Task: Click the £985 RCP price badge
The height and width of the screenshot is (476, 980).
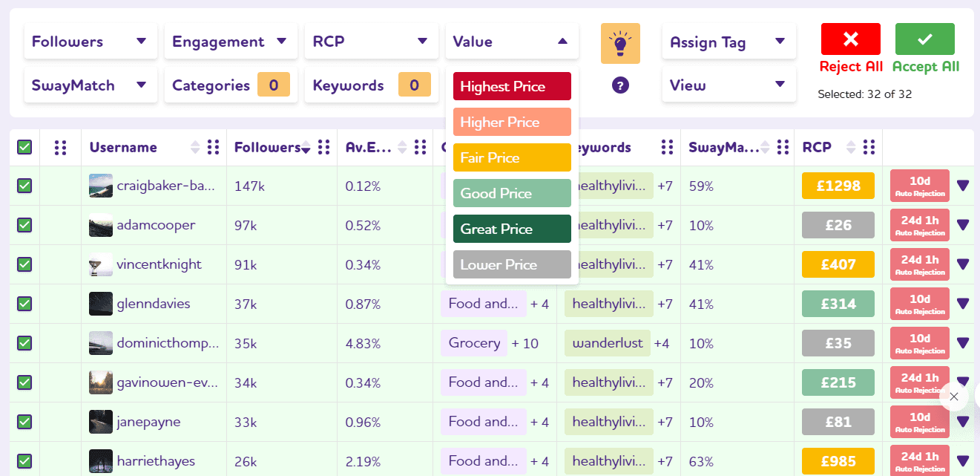Action: click(838, 461)
